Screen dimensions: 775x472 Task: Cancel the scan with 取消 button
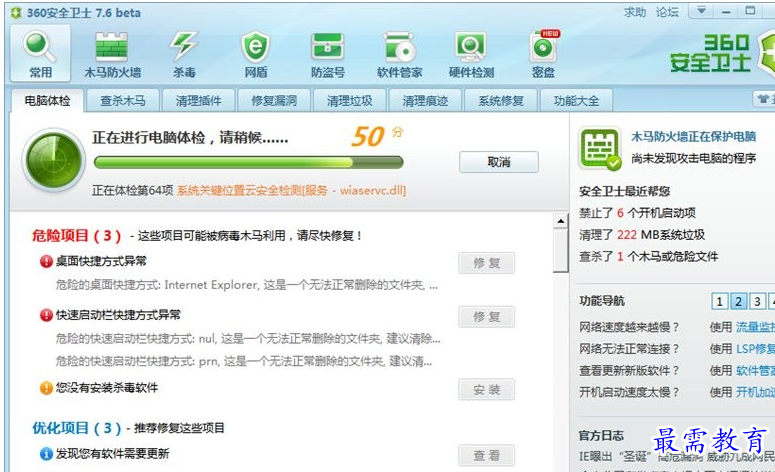[x=499, y=162]
